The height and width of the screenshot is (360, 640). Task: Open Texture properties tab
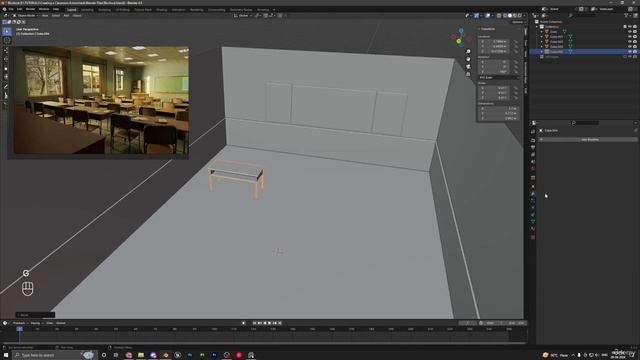point(533,237)
